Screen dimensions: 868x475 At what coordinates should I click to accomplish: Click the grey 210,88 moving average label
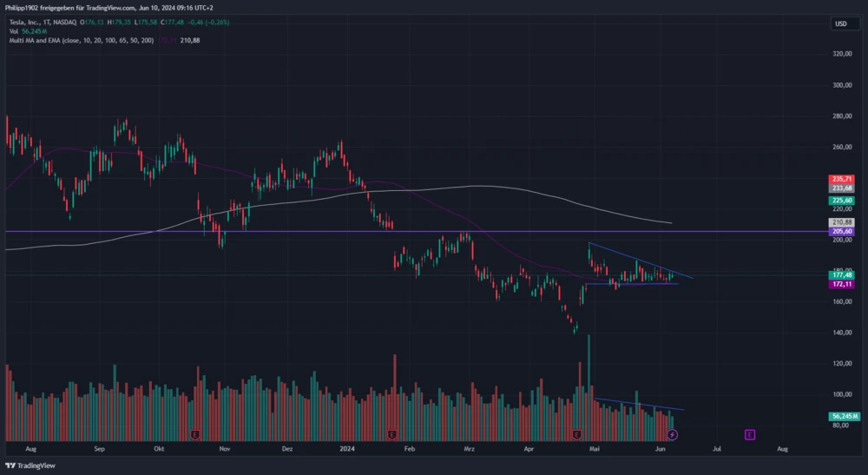pyautogui.click(x=842, y=222)
